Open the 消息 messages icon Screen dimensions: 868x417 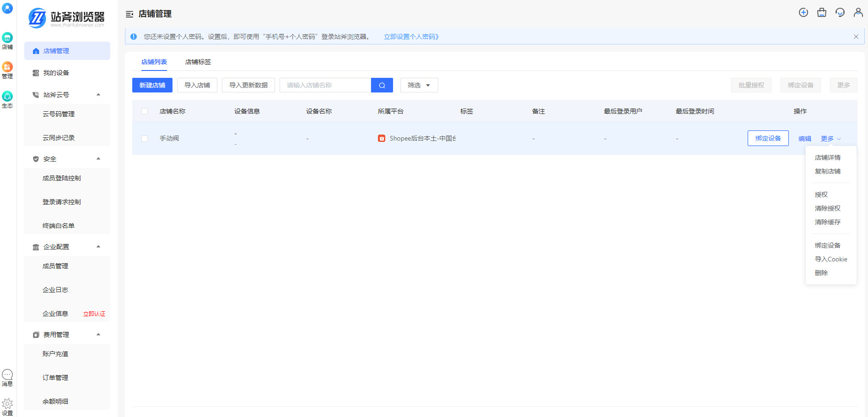pyautogui.click(x=7, y=378)
